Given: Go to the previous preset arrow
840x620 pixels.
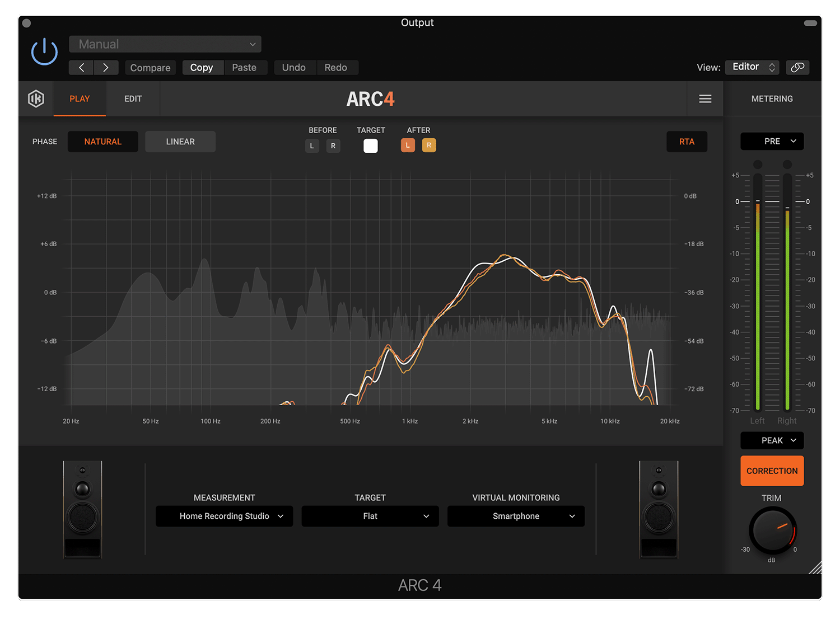Looking at the screenshot, I should 81,68.
